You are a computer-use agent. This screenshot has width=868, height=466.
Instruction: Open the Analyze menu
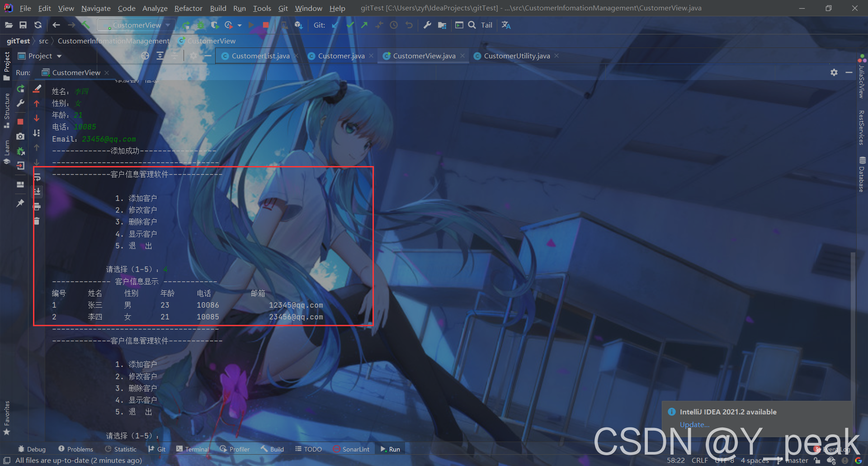155,8
